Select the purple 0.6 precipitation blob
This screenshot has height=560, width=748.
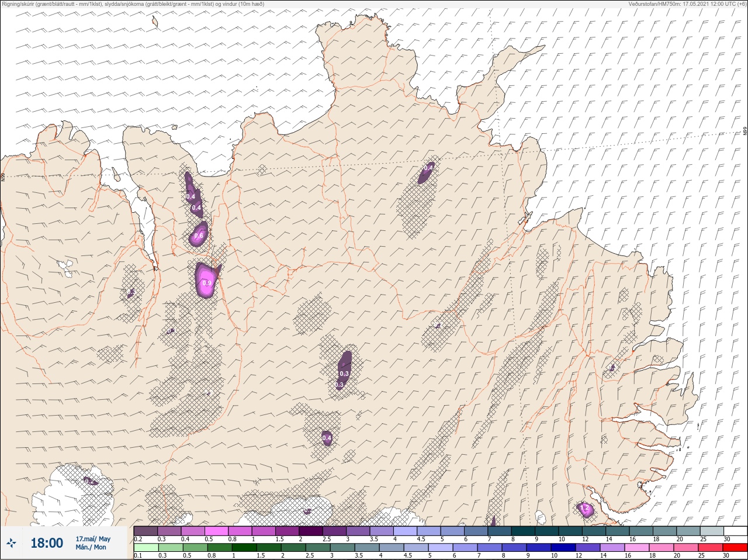coord(199,234)
